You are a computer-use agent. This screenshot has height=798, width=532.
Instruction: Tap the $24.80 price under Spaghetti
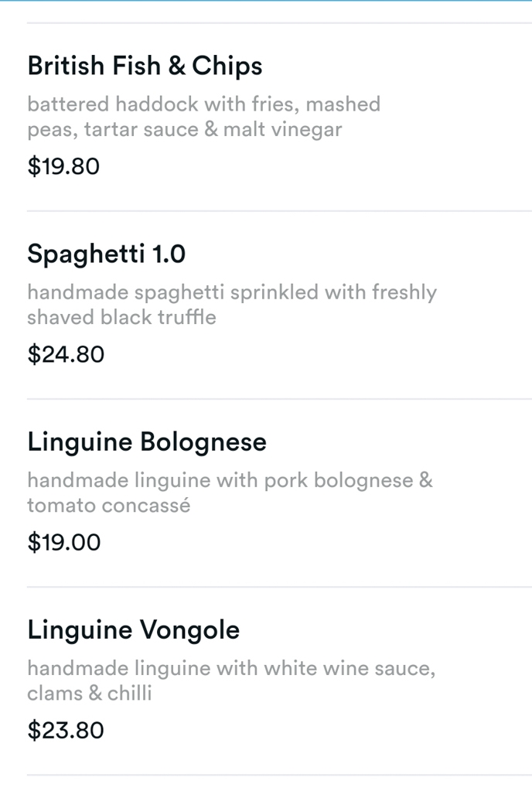[x=66, y=354]
